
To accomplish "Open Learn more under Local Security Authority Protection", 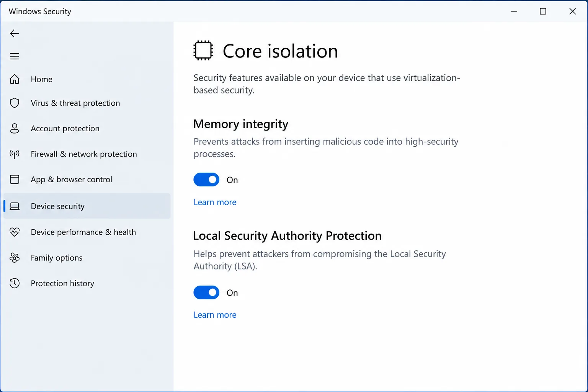I will pos(215,315).
